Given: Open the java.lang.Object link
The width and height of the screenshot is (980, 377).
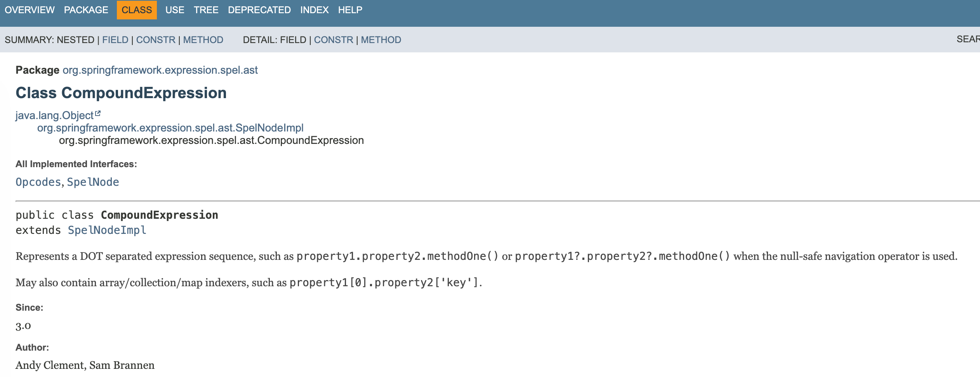Looking at the screenshot, I should point(54,116).
